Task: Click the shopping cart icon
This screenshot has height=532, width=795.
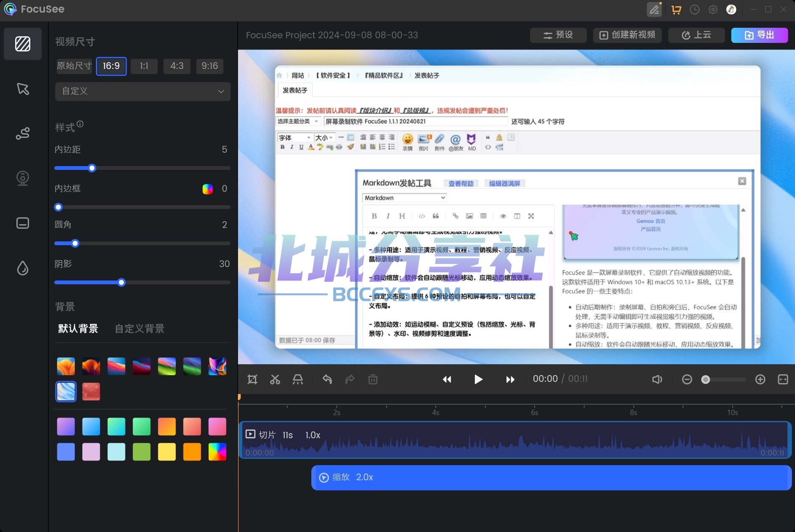Action: click(x=676, y=10)
